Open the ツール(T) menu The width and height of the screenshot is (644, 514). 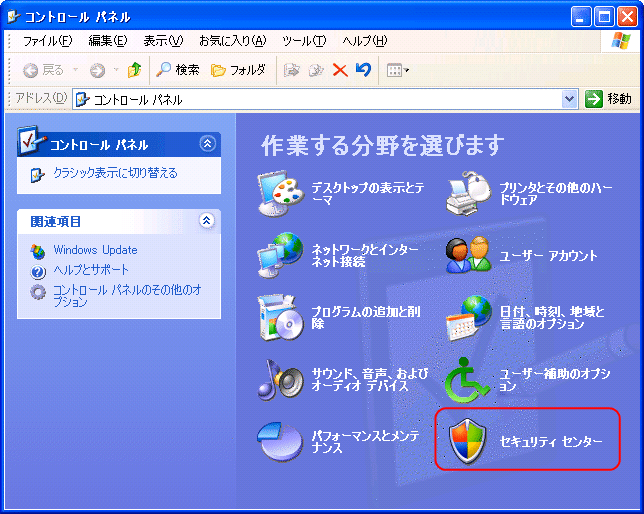[304, 41]
